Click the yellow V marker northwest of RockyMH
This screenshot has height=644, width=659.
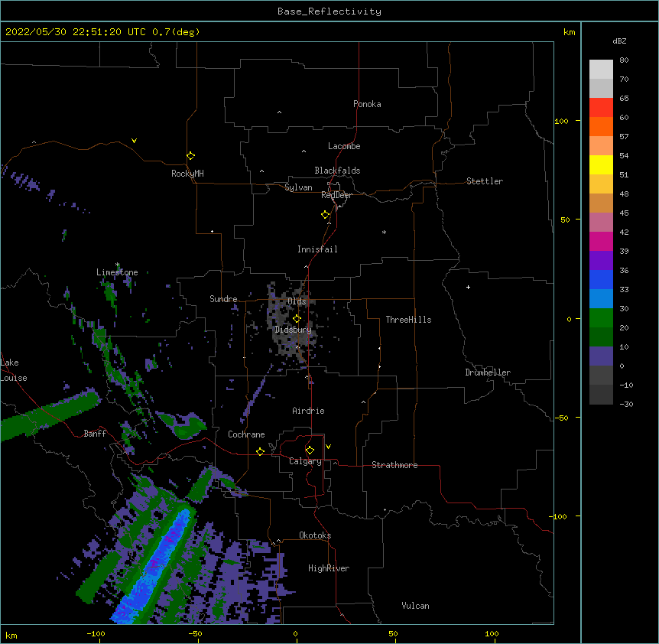tap(134, 141)
